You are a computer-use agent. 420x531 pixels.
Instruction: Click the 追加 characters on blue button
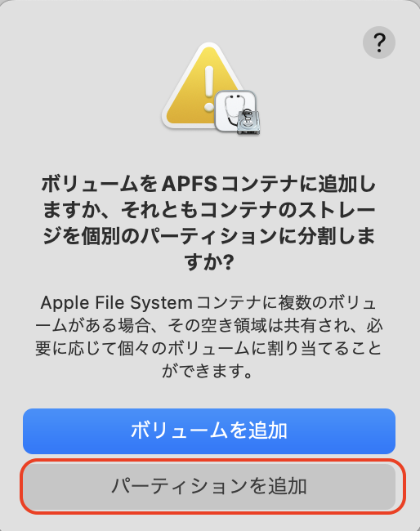click(x=267, y=431)
